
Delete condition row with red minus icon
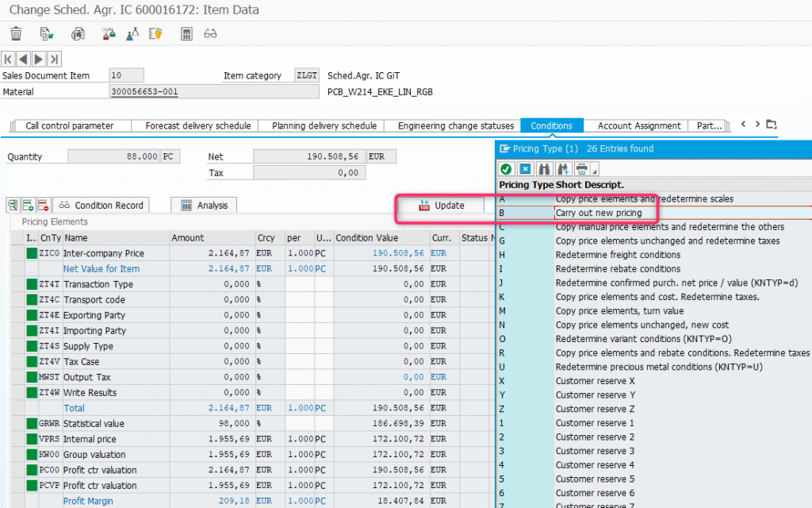tap(43, 205)
